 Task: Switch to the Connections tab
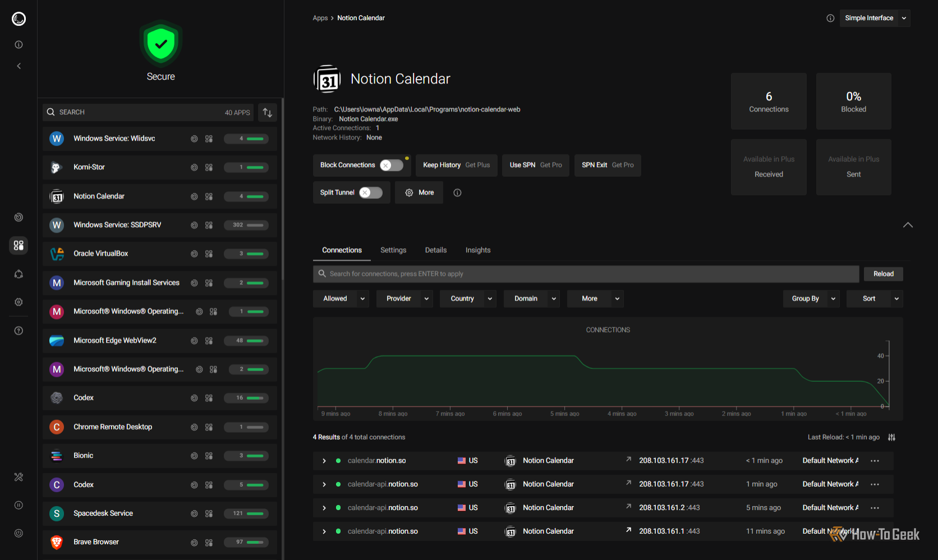342,250
